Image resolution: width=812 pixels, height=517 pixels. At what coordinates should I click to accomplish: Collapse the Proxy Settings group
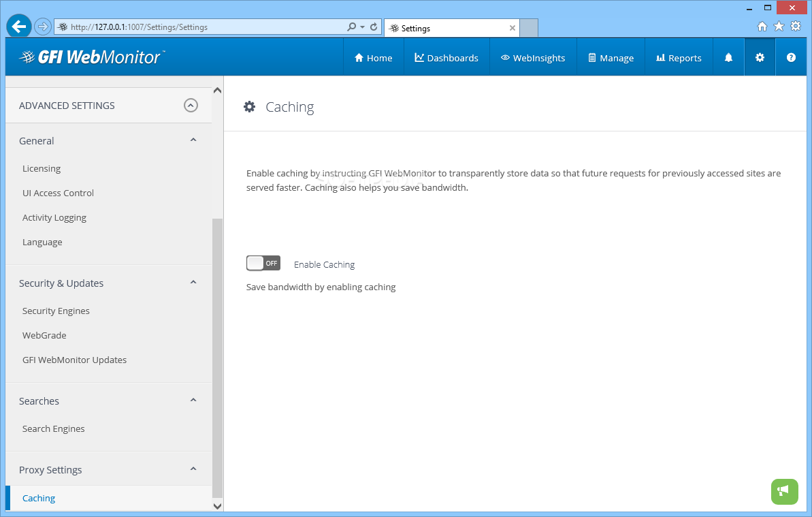[193, 469]
